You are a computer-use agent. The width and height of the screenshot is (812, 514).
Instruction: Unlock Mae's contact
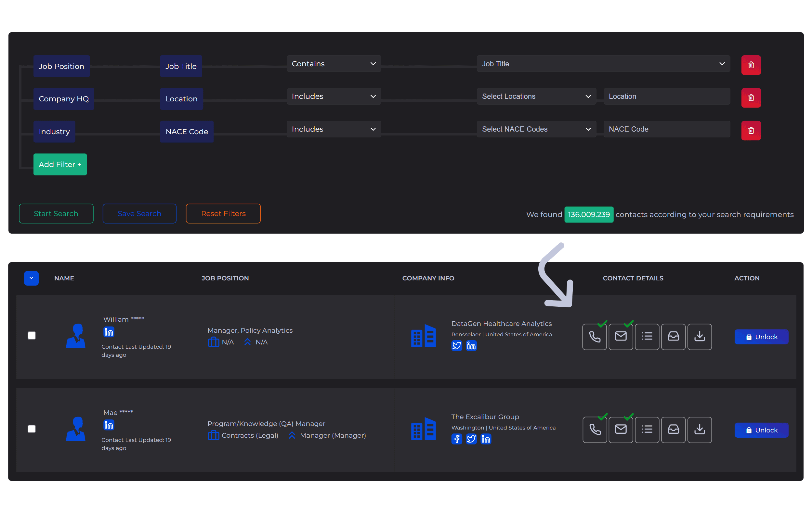click(x=761, y=430)
